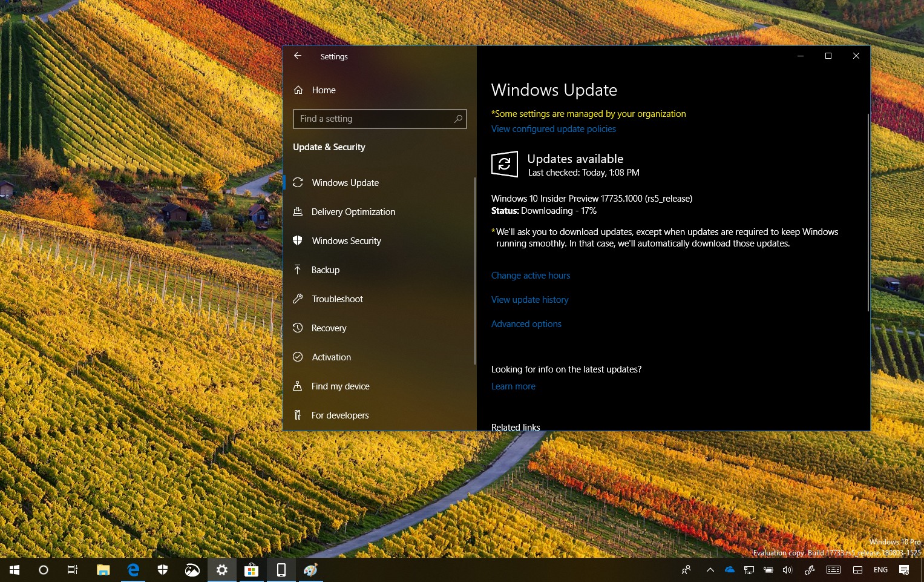The width and height of the screenshot is (924, 582).
Task: Launch Paint 3D from the taskbar
Action: pyautogui.click(x=310, y=569)
